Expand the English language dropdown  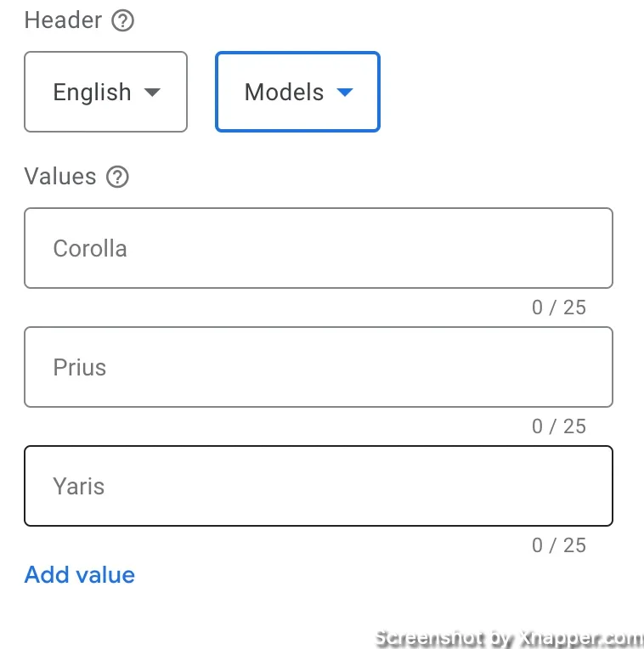click(105, 92)
